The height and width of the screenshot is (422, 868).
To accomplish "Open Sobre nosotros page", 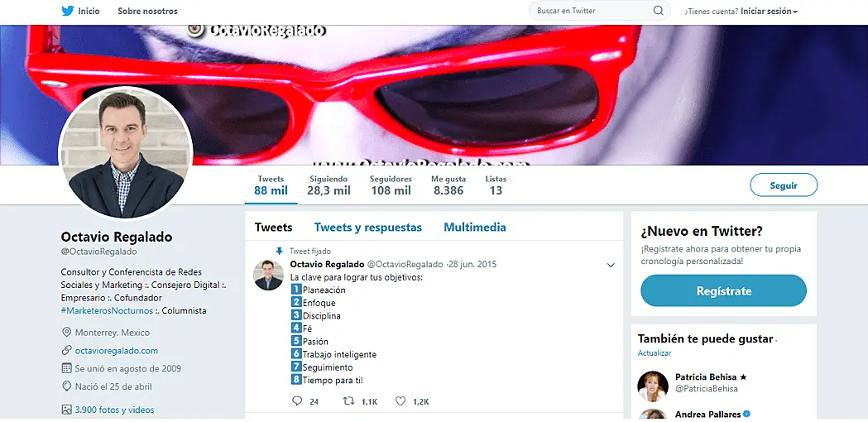I will coord(147,11).
